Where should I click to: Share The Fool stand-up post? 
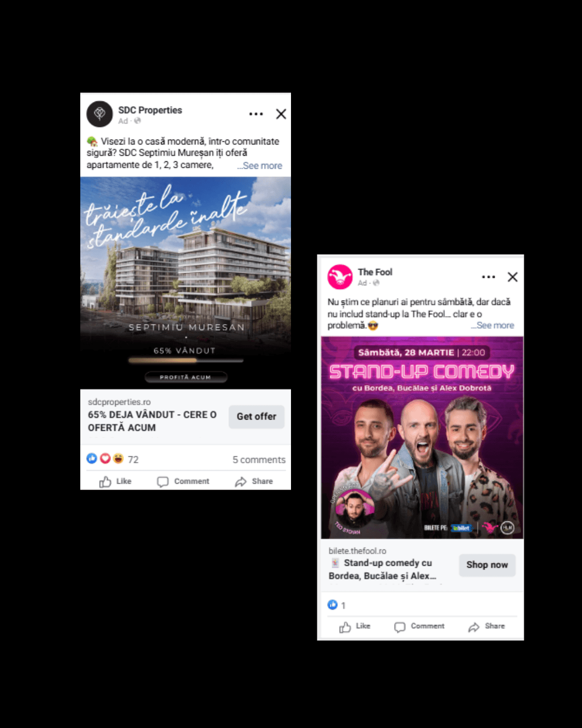[487, 626]
